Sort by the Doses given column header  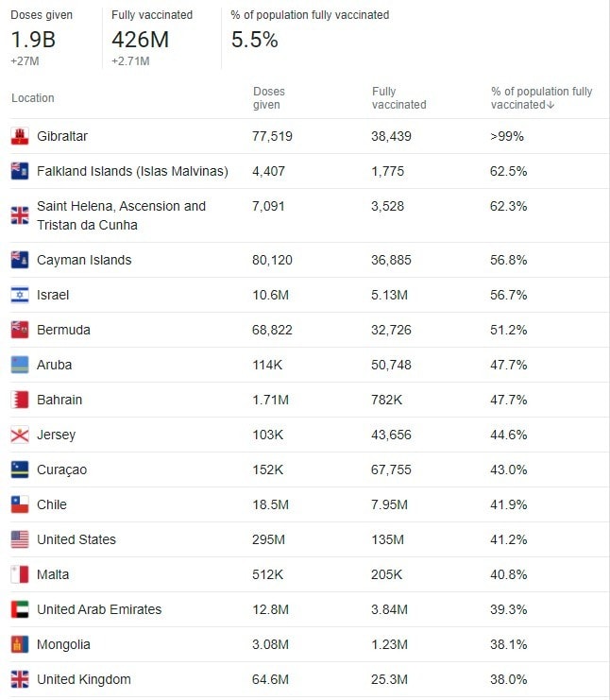pos(268,97)
